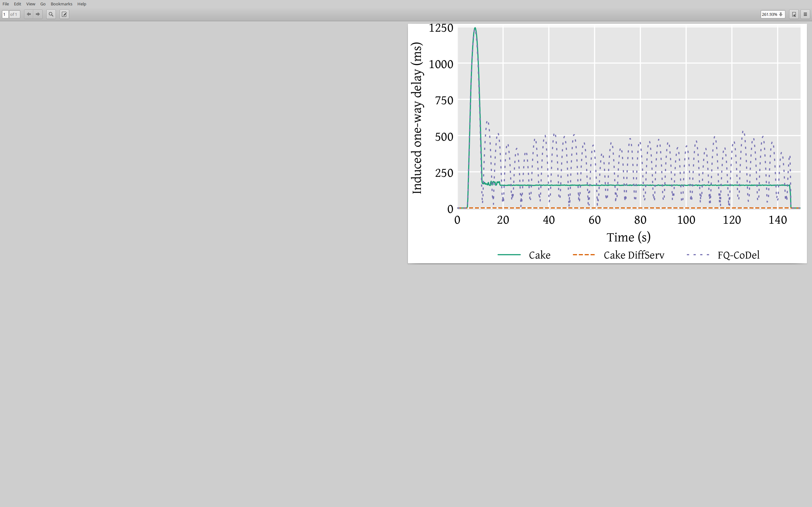This screenshot has width=812, height=507.
Task: Open the Help menu
Action: tap(82, 4)
